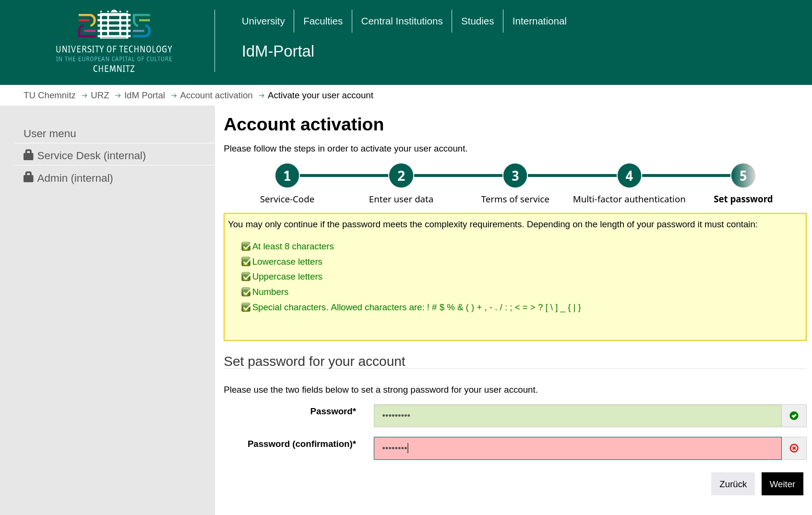The width and height of the screenshot is (812, 515).
Task: Open the Faculties menu
Action: (x=322, y=21)
